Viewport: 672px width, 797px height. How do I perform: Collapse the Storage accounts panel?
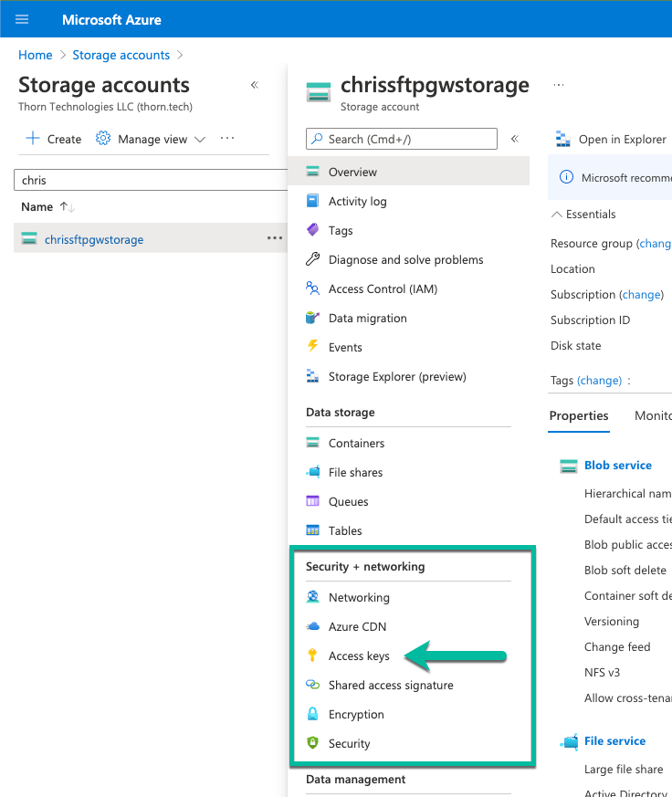[255, 85]
